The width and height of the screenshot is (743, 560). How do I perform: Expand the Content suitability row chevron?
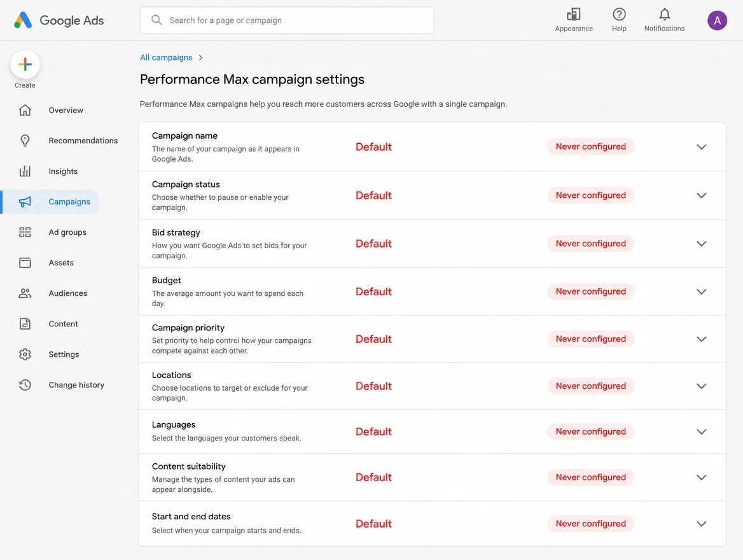[701, 477]
